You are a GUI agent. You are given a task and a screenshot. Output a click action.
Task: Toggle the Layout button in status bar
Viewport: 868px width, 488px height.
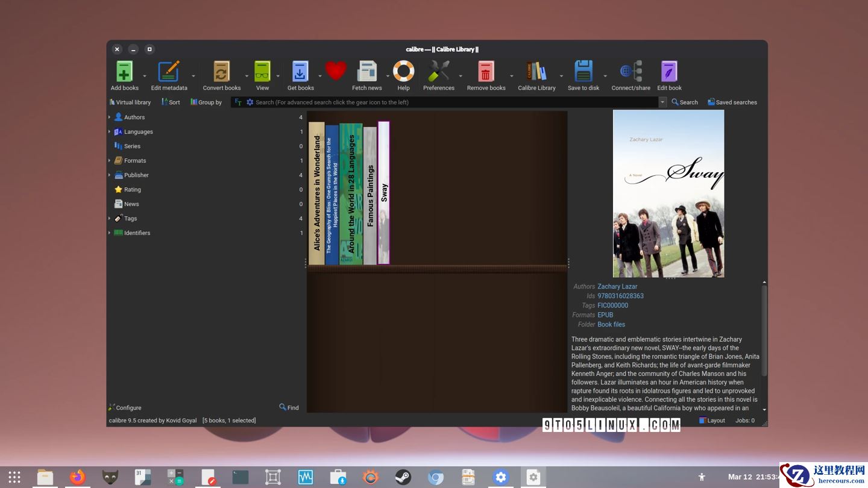712,421
